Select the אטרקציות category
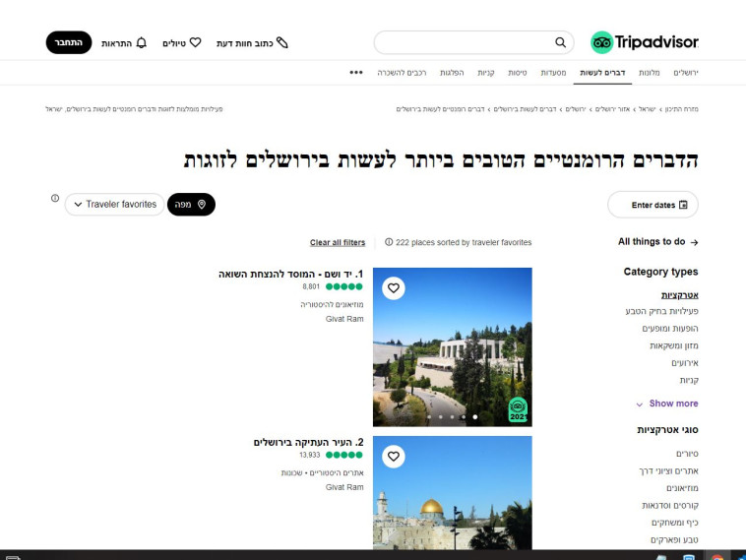The width and height of the screenshot is (746, 560). point(679,295)
